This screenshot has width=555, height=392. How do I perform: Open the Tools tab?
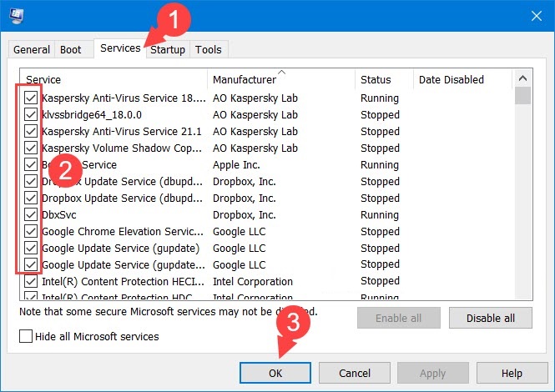tap(209, 49)
